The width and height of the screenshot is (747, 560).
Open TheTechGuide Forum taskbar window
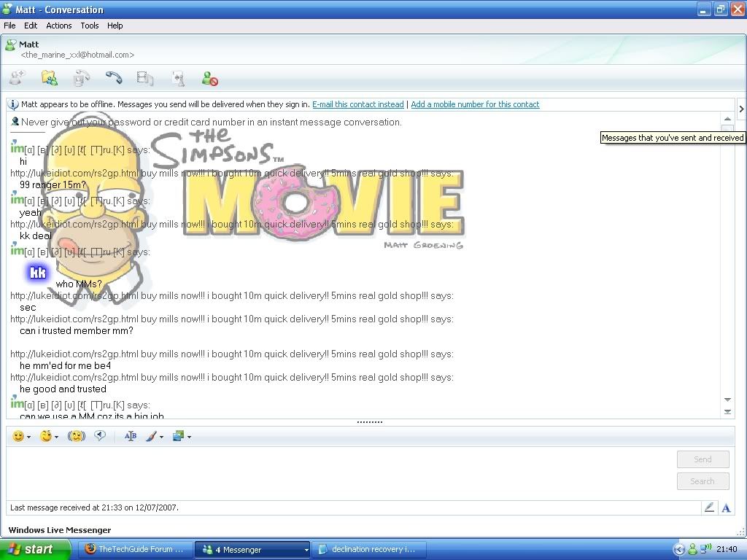pyautogui.click(x=134, y=550)
